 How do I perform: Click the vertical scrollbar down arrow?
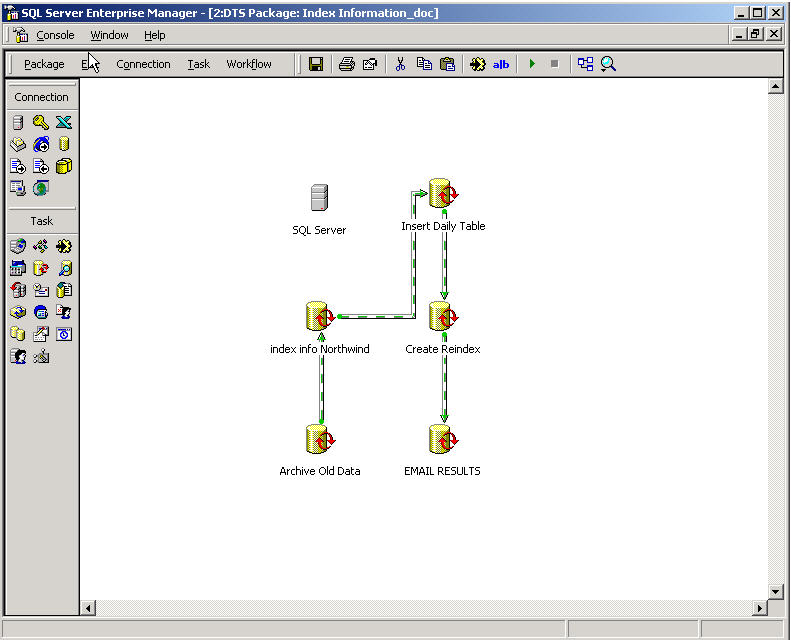pos(775,591)
